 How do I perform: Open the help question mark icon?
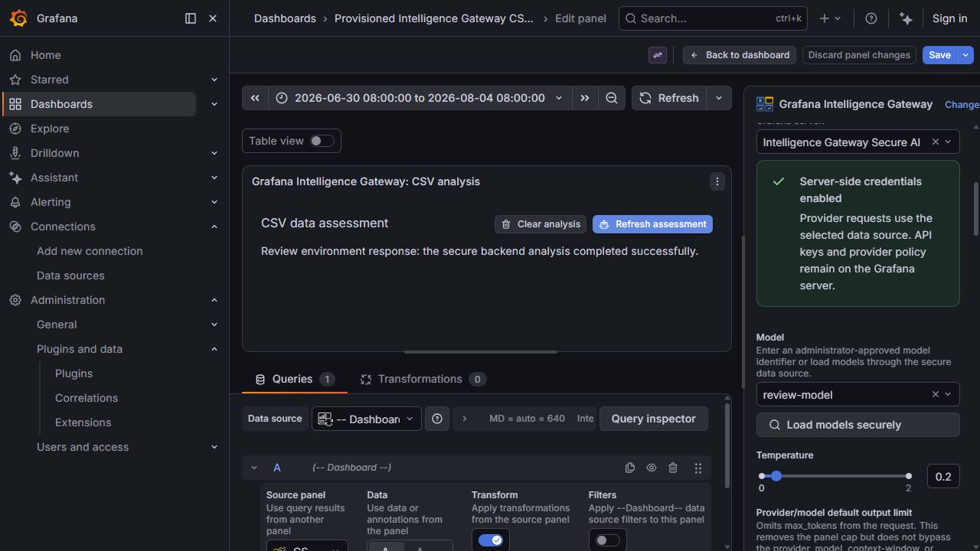click(x=871, y=18)
